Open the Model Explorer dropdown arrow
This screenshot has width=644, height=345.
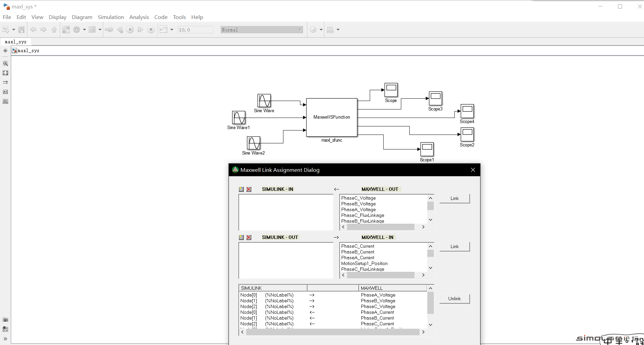100,30
